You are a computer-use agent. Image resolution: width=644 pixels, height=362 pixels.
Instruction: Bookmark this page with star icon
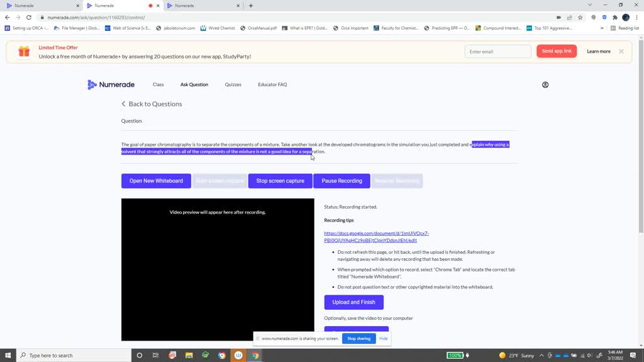580,18
